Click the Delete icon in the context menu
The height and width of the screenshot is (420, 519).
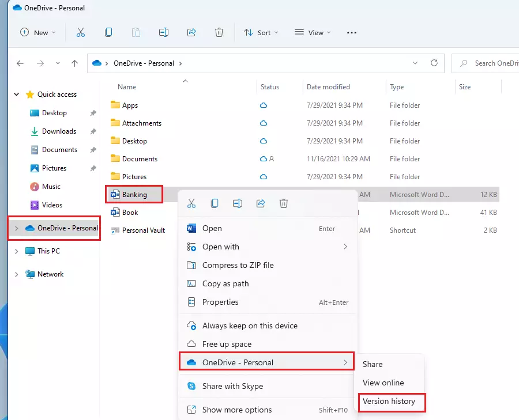[x=284, y=203]
